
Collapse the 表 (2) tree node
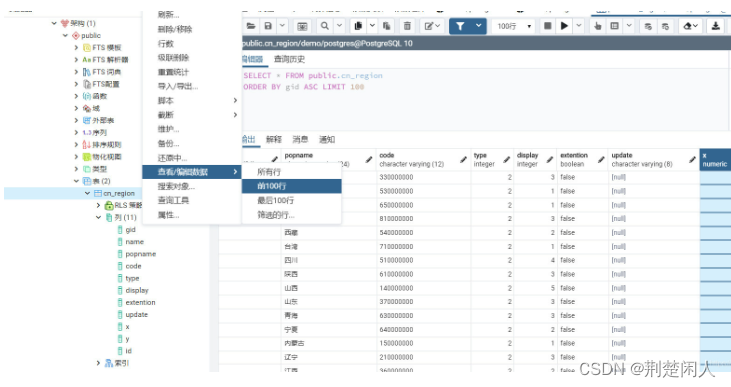tap(76, 181)
